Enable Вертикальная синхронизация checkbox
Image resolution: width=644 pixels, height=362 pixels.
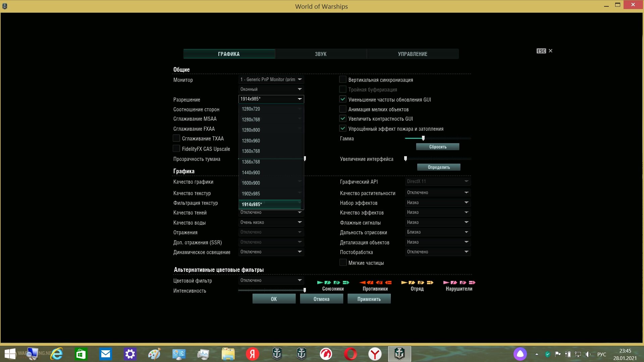tap(343, 79)
